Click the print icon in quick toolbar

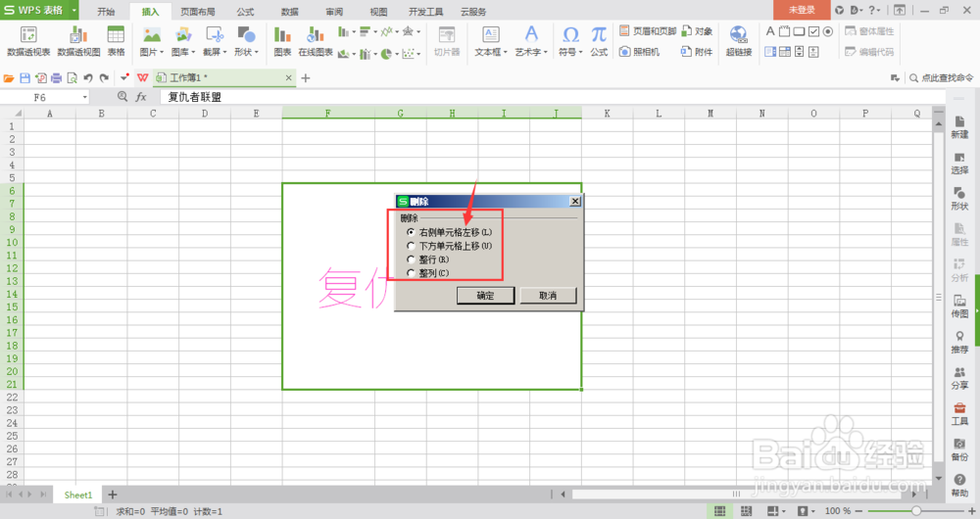coord(56,78)
